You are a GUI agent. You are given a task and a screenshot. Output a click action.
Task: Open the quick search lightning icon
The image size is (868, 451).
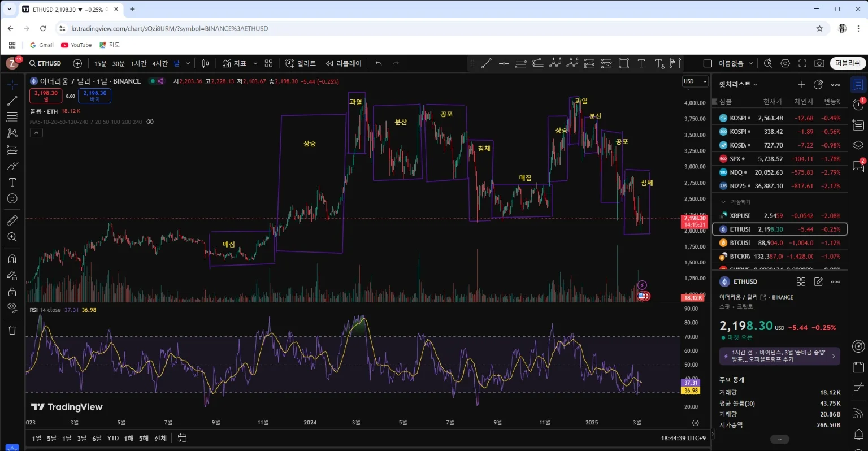pos(768,63)
